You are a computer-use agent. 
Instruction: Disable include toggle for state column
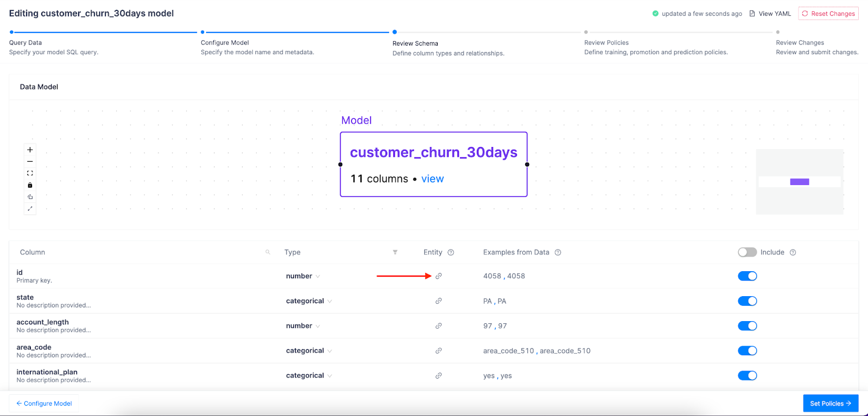[x=747, y=301]
